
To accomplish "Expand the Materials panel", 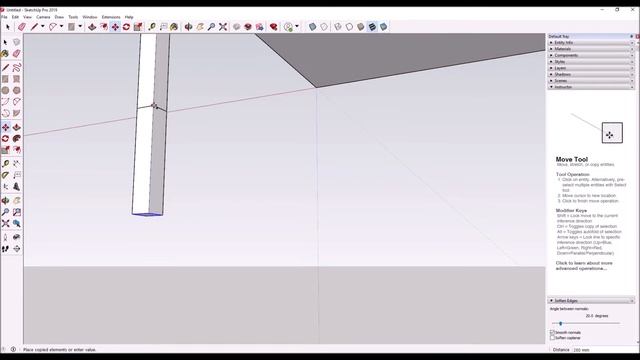I will [x=591, y=49].
